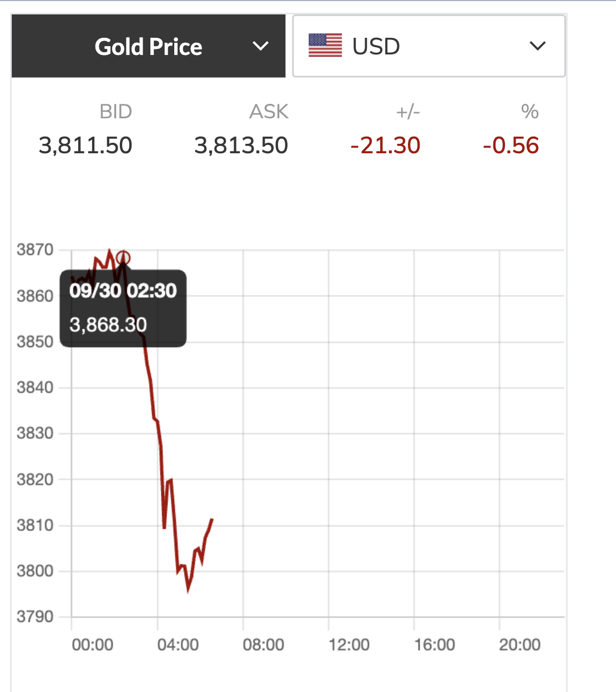Click the US flag icon

coord(325,46)
